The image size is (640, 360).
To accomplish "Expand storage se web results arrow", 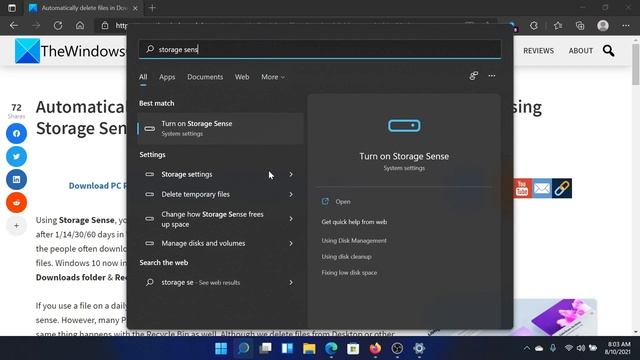I will [291, 282].
